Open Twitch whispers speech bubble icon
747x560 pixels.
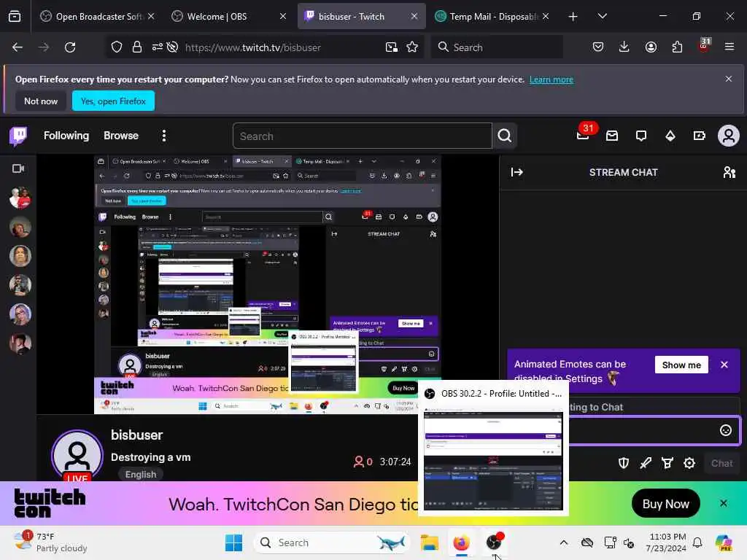click(x=641, y=136)
